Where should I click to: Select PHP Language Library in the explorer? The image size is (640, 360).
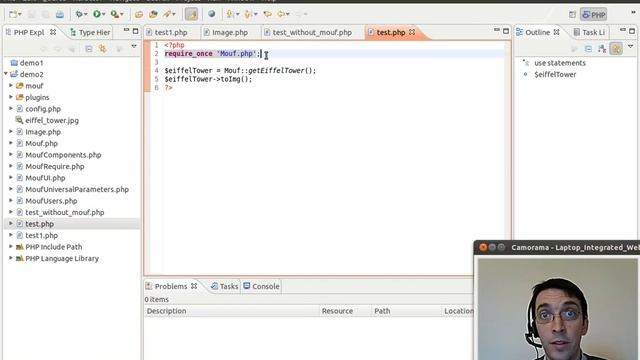(62, 258)
